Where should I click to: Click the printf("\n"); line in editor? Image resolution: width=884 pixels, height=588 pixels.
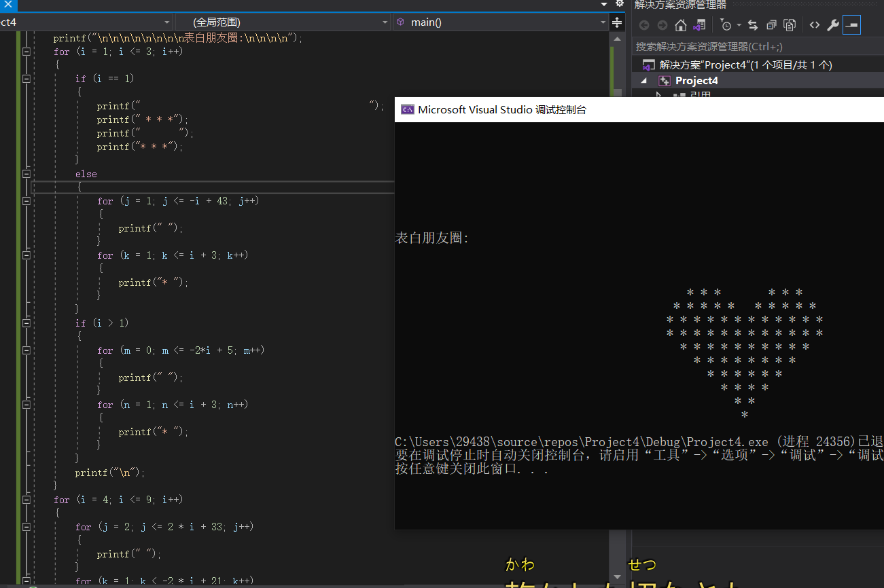[x=110, y=473]
